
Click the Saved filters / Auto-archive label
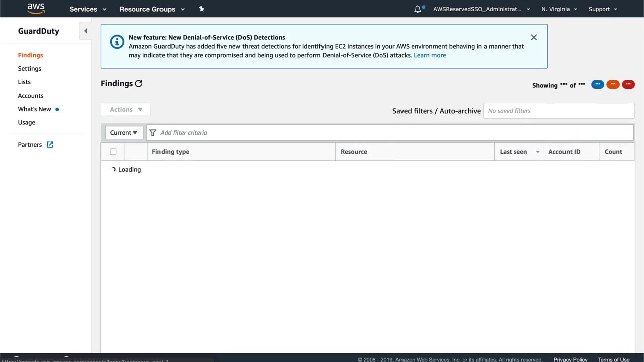[437, 111]
